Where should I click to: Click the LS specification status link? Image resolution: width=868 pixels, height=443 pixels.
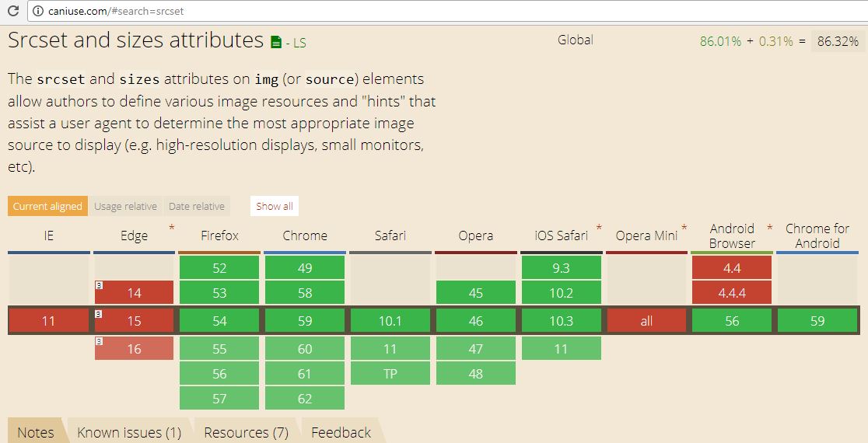(x=296, y=43)
